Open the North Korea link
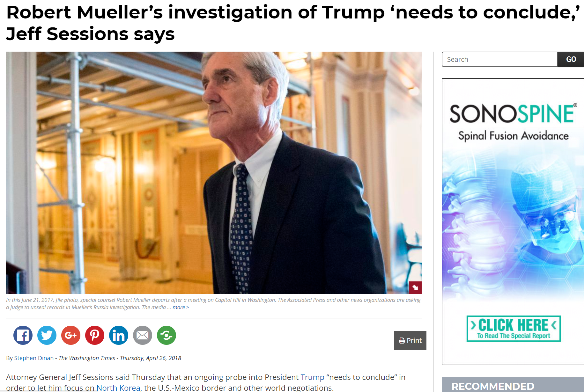The image size is (584, 392). [118, 388]
